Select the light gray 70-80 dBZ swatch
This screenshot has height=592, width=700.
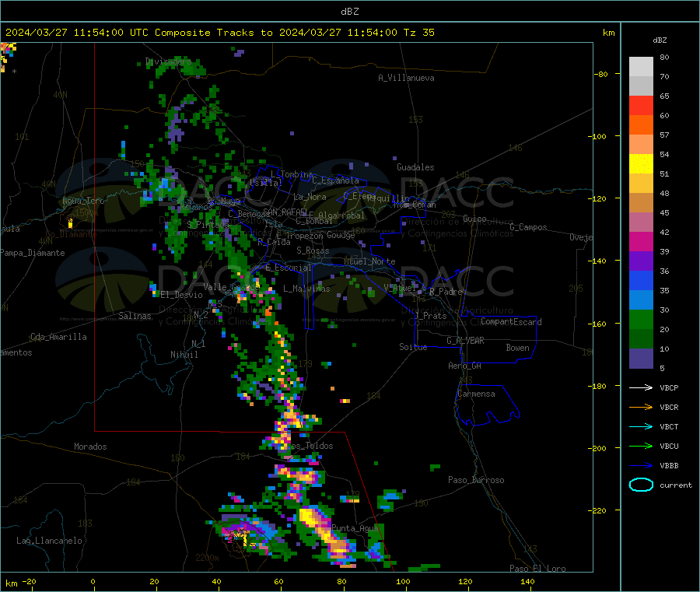tap(641, 67)
